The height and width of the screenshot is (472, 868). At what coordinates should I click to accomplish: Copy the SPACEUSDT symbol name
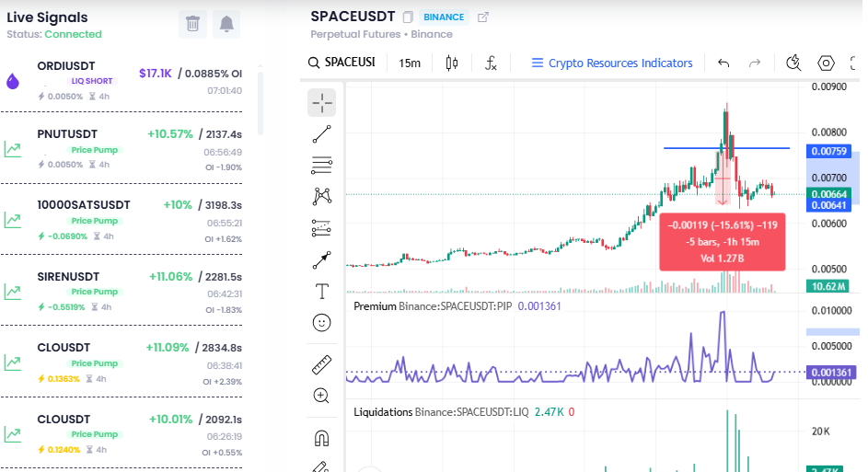click(x=408, y=17)
